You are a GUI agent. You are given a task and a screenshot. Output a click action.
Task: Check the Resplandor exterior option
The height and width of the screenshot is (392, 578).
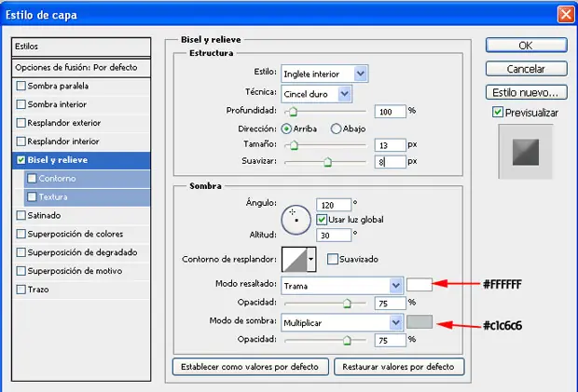21,123
